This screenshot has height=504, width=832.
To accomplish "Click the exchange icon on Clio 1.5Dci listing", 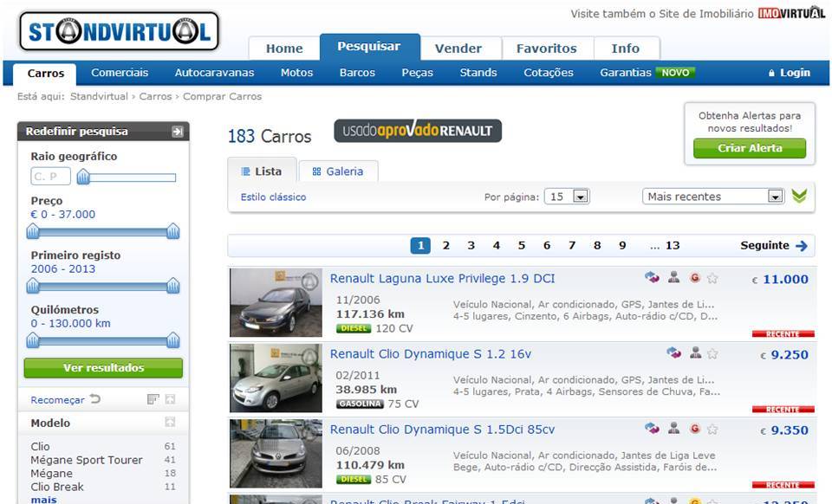I will point(652,428).
